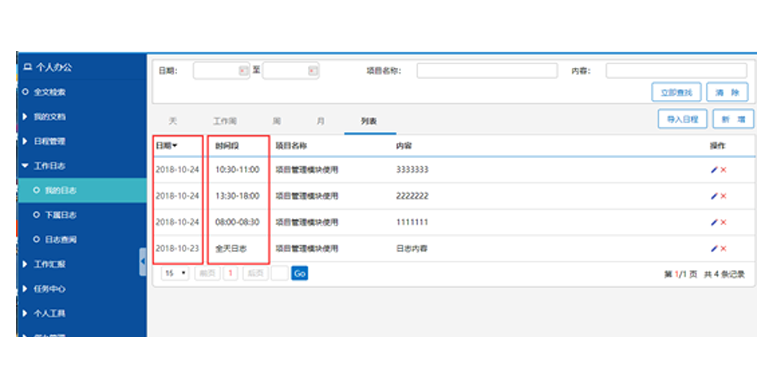
Task: Edit the 08:00-08:30 log entry
Action: point(714,222)
